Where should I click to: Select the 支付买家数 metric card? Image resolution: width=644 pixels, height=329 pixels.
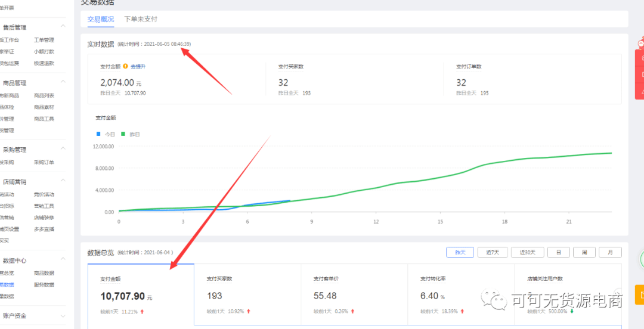pyautogui.click(x=247, y=294)
